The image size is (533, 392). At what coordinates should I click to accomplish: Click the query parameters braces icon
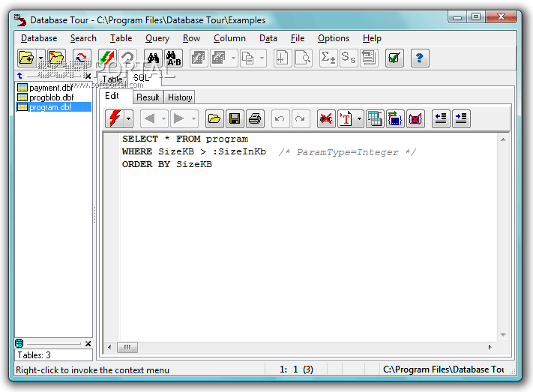(395, 118)
